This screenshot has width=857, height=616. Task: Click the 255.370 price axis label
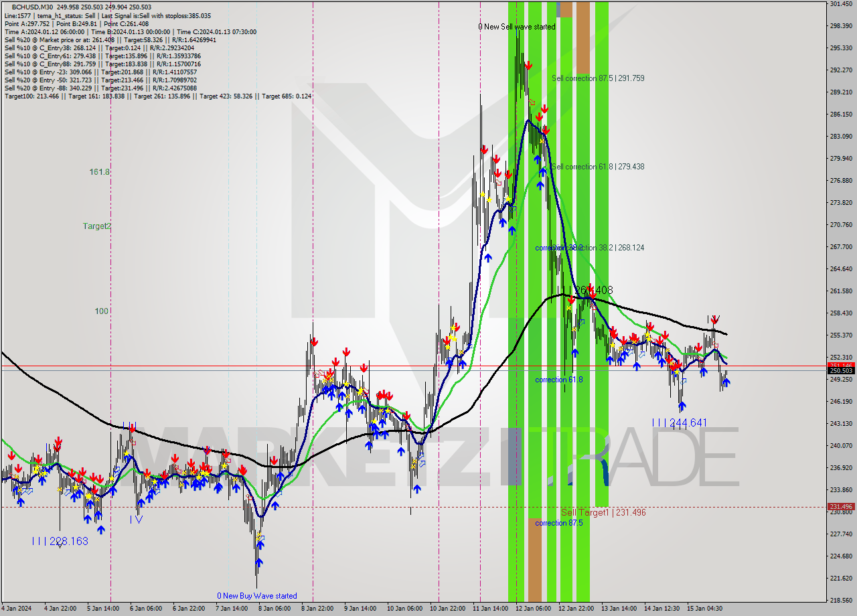point(840,335)
